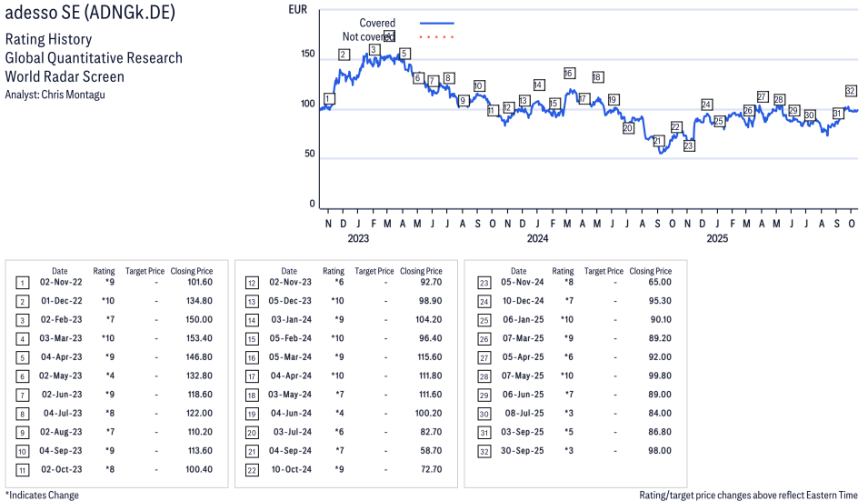Click chart marker 3 near the price peak

(374, 49)
